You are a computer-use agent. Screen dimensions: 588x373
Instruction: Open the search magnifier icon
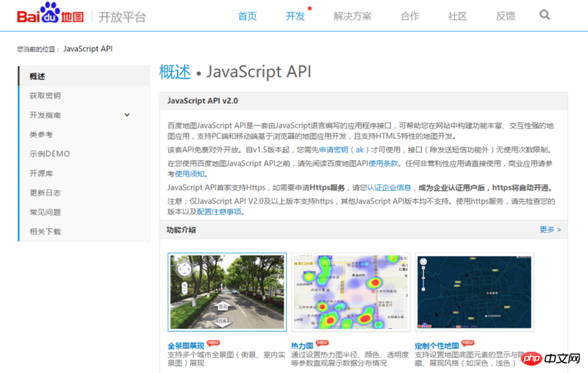(x=545, y=15)
